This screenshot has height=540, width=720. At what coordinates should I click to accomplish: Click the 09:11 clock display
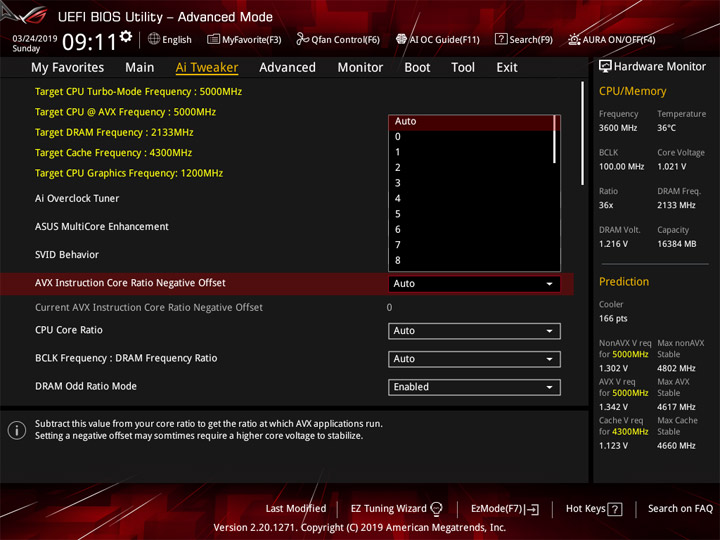click(x=90, y=42)
